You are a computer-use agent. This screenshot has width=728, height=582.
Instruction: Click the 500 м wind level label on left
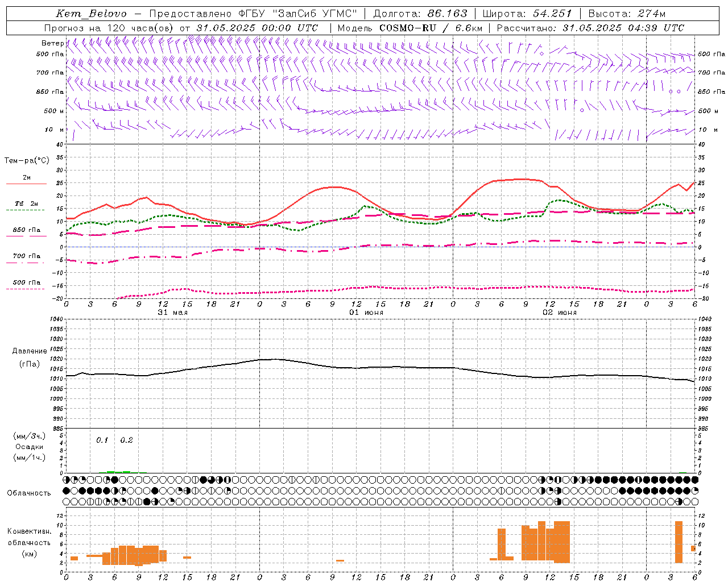pyautogui.click(x=54, y=111)
